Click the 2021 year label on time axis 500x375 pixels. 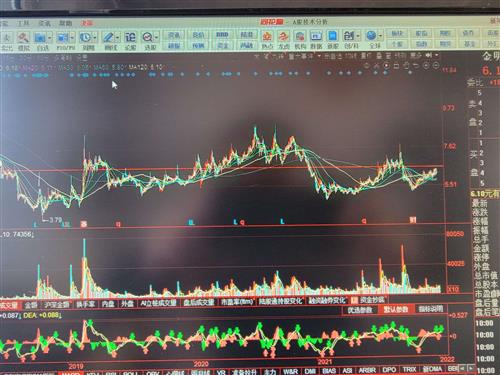click(x=324, y=362)
